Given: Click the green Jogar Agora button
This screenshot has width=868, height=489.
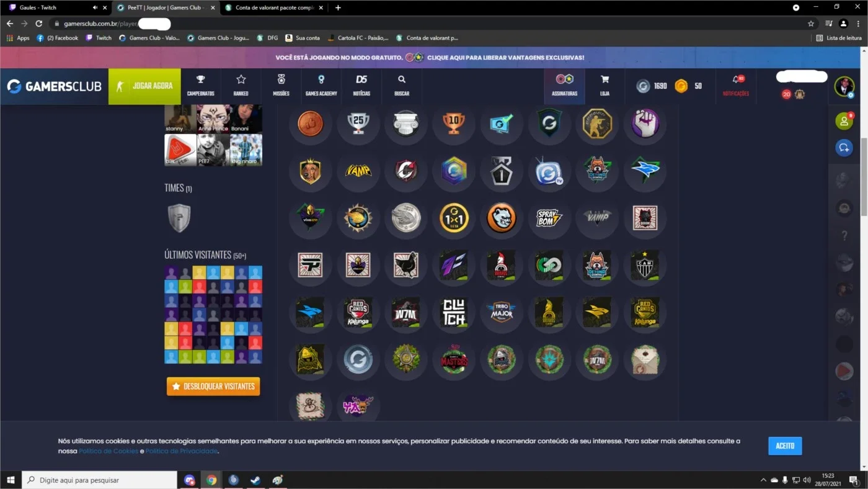Looking at the screenshot, I should pos(144,86).
